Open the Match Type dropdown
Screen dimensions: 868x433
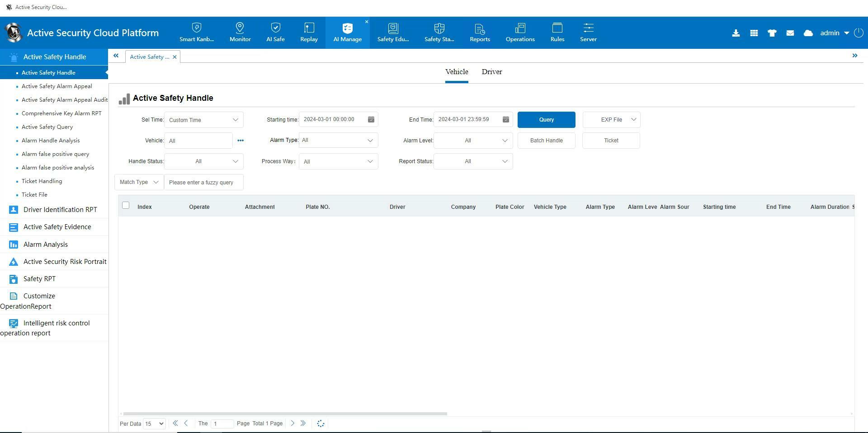[x=139, y=182]
